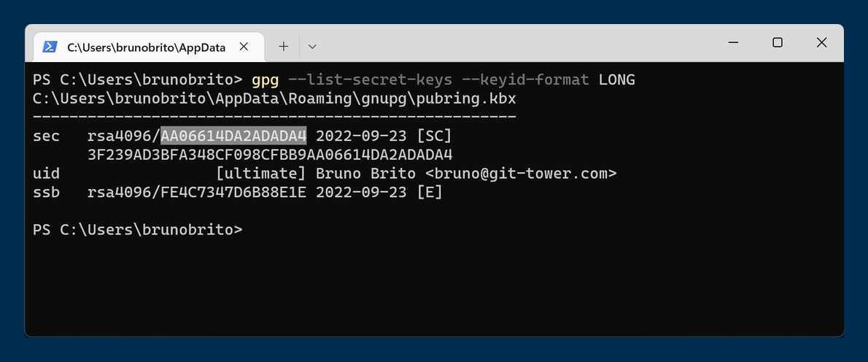Click the gpg command word
The width and height of the screenshot is (868, 362).
(x=265, y=79)
